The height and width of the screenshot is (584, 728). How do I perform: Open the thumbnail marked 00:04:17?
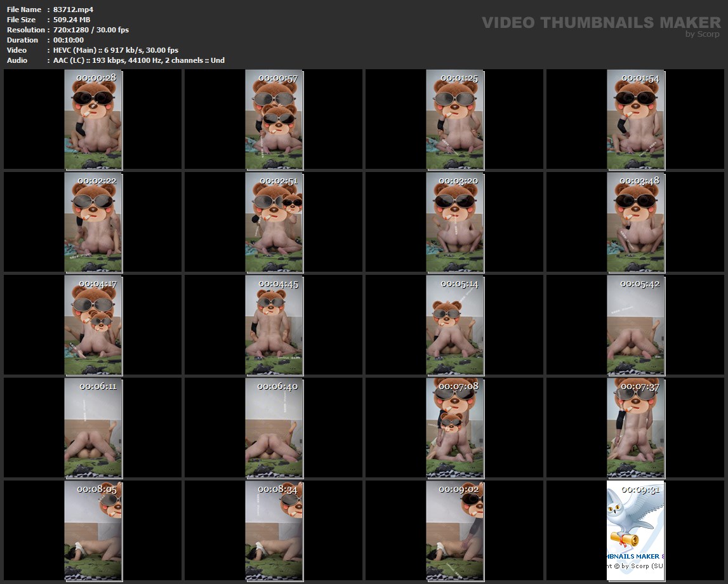click(93, 326)
